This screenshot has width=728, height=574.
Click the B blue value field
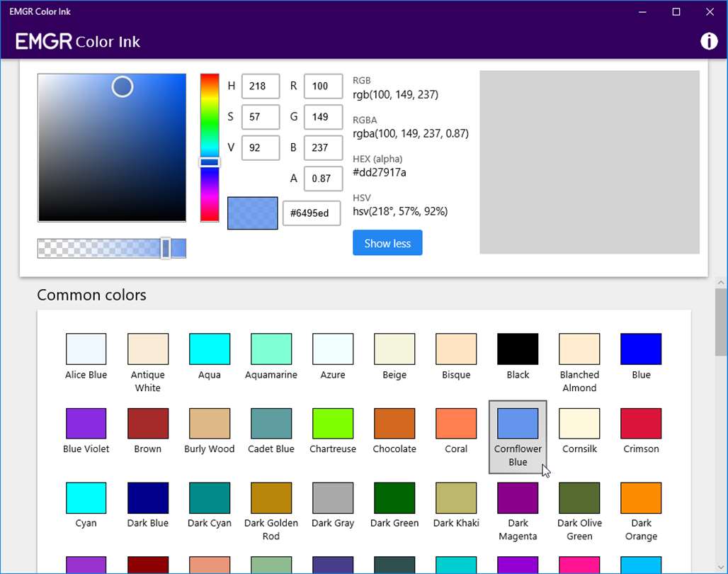coord(323,148)
